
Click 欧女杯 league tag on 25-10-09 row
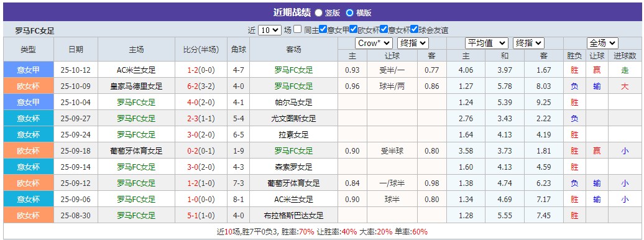[x=29, y=86]
